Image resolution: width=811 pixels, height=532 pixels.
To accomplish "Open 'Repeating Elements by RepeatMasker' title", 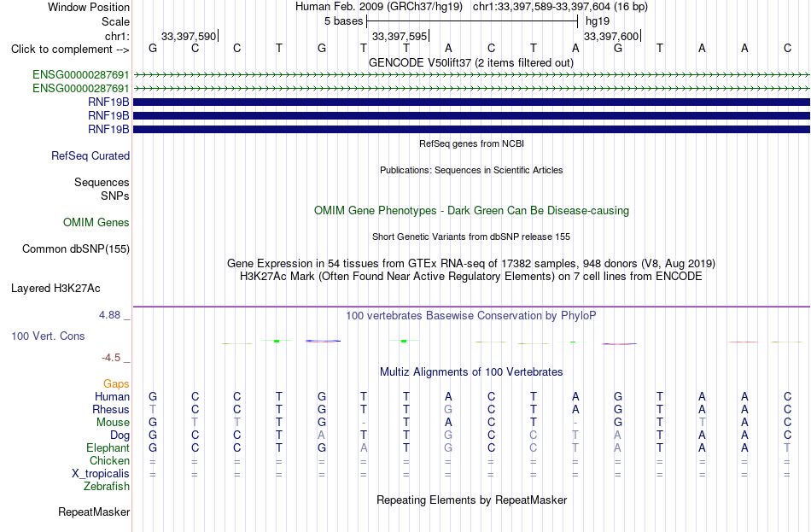I will tap(472, 500).
